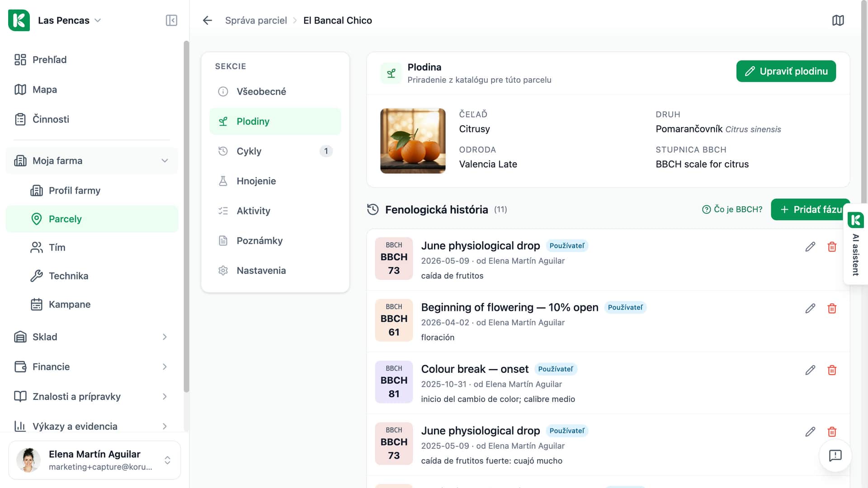The height and width of the screenshot is (488, 868).
Task: Go back with the left arrow icon
Action: tap(208, 20)
